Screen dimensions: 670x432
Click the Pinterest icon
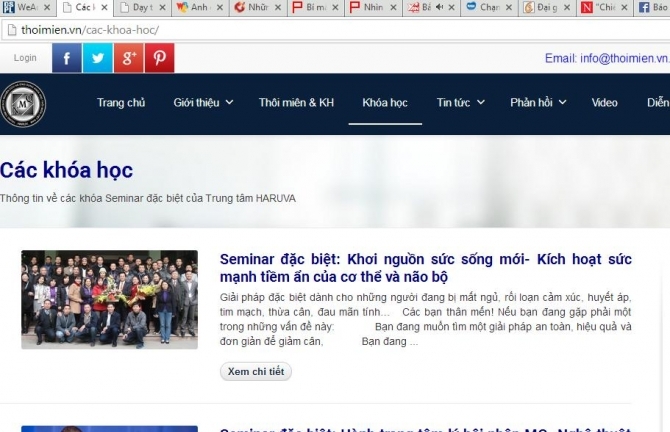coord(159,58)
